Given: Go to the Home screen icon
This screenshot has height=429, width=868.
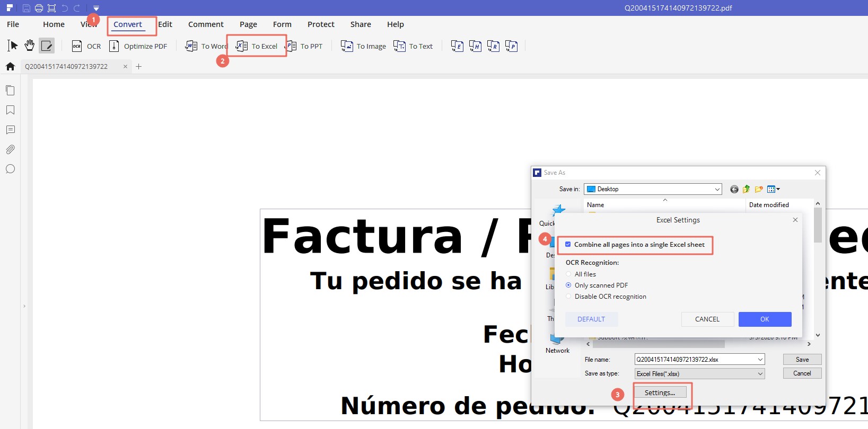Looking at the screenshot, I should coord(10,66).
